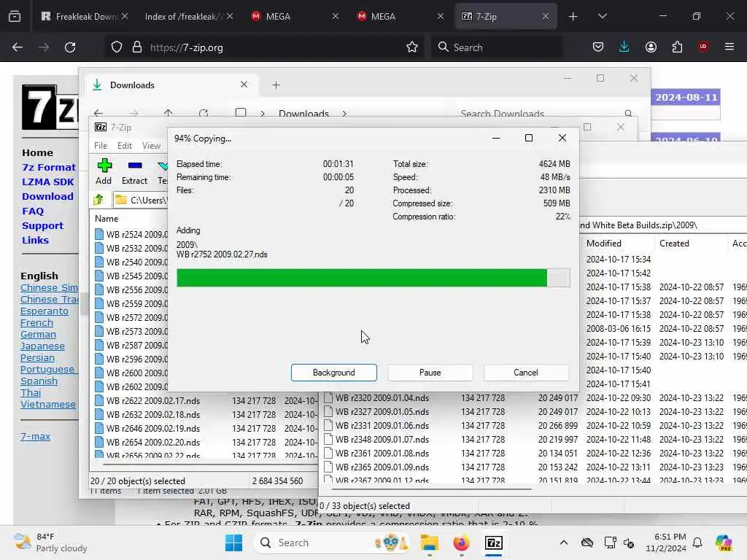Image resolution: width=747 pixels, height=560 pixels.
Task: Open the 7z Format link
Action: click(49, 167)
